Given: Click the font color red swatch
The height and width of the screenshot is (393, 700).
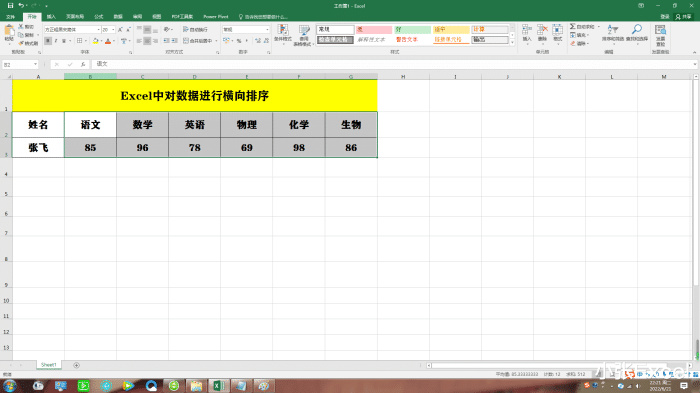Looking at the screenshot, I should click(x=108, y=41).
